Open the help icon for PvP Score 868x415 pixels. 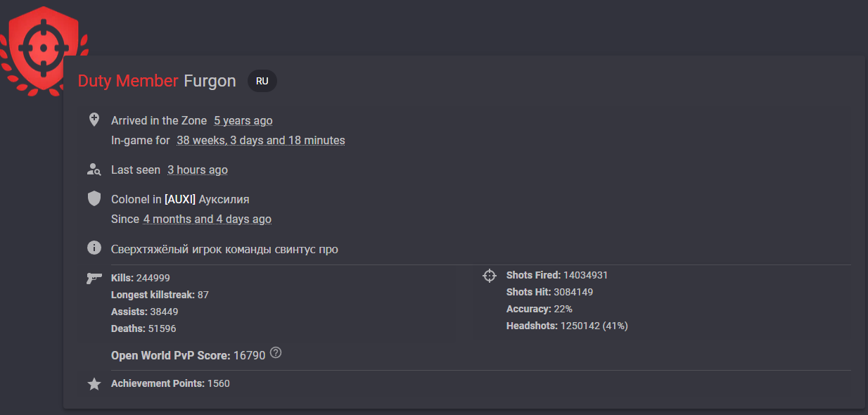(x=276, y=353)
